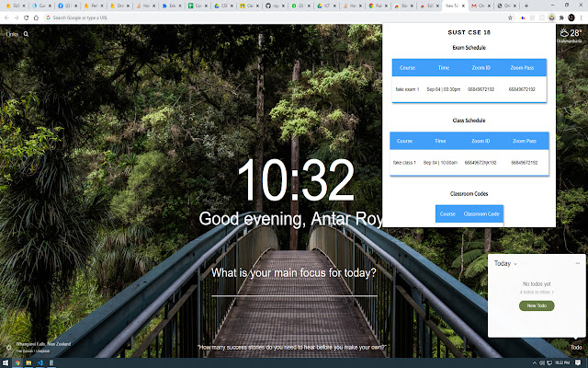This screenshot has height=368, width=588.
Task: Open the search icon next to Links
Action: coord(26,34)
